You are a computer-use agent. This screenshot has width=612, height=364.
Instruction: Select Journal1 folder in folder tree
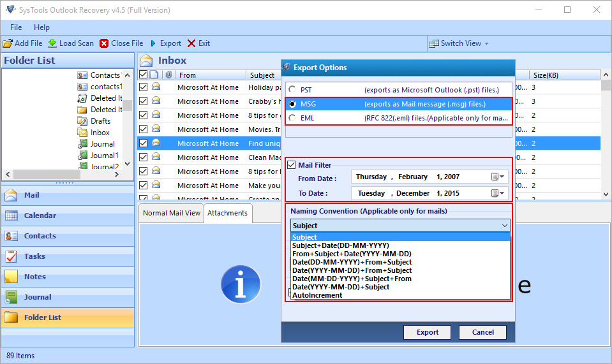tap(98, 155)
